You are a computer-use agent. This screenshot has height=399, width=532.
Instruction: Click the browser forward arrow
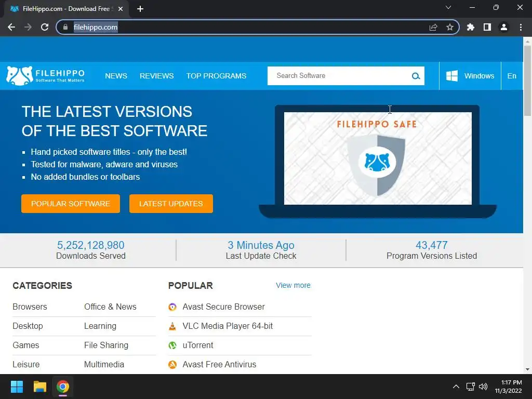pos(28,27)
